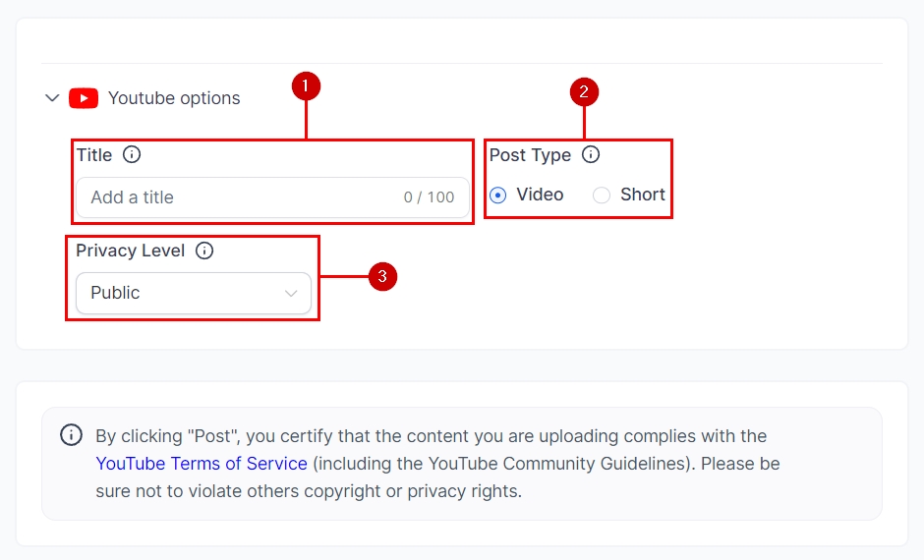
Task: Open the Privacy Level dropdown showing Public
Action: pyautogui.click(x=193, y=293)
